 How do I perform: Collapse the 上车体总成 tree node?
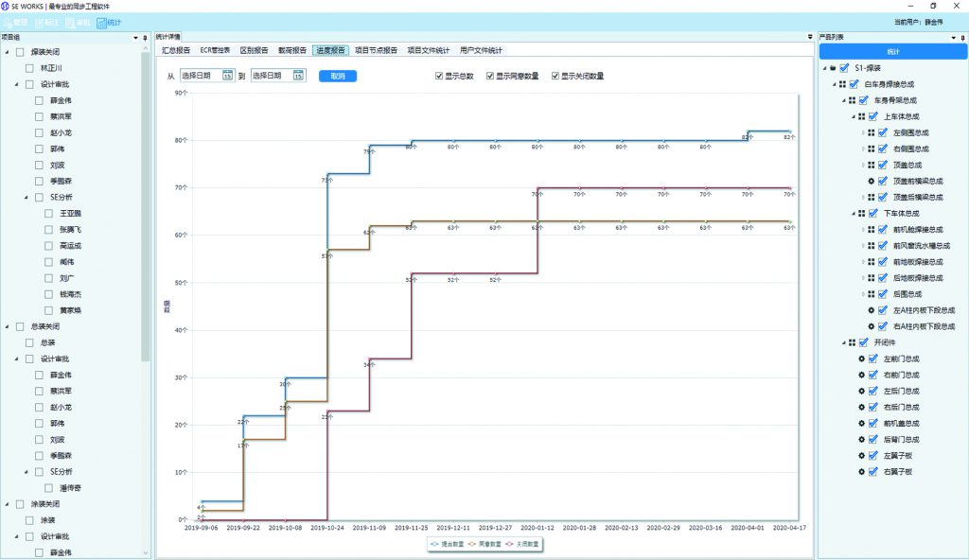pyautogui.click(x=850, y=116)
